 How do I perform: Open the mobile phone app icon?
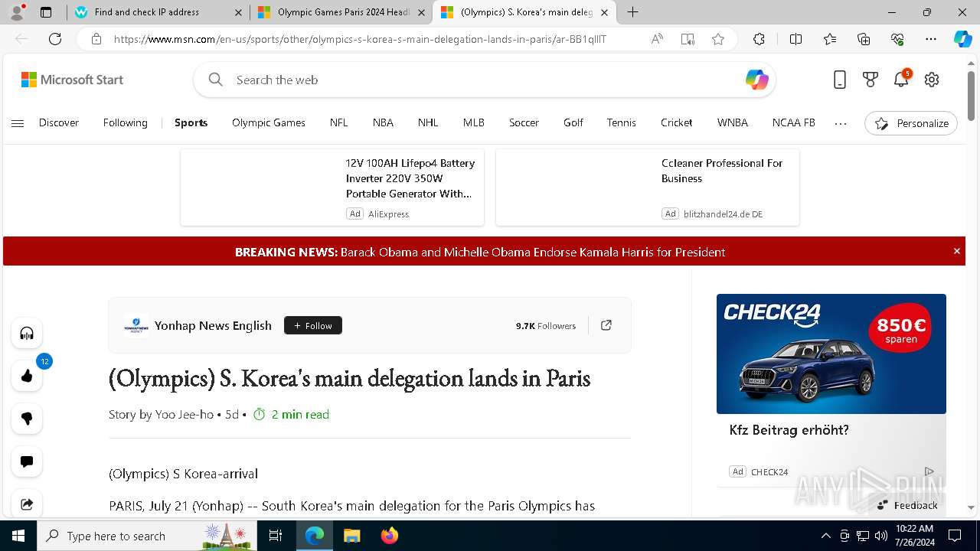pos(840,80)
